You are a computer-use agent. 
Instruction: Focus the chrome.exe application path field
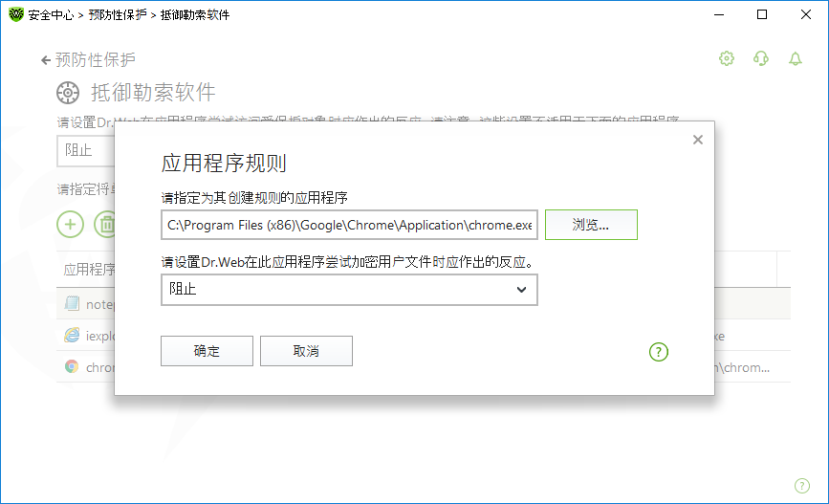point(349,225)
